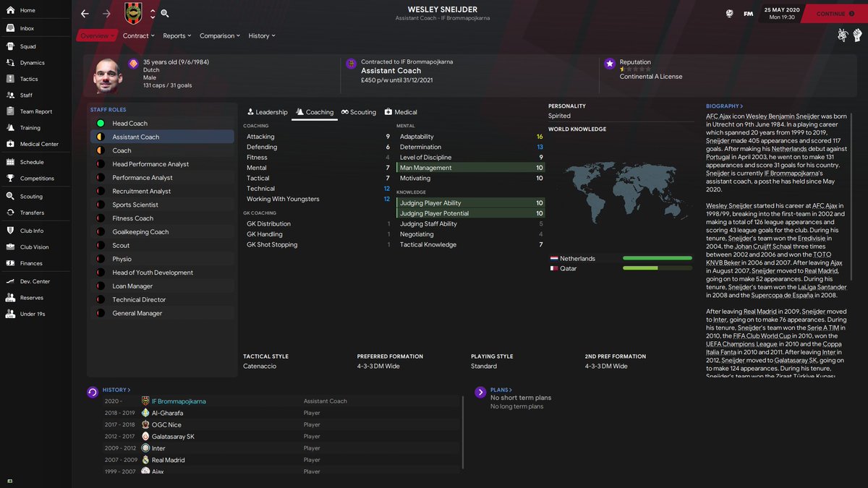This screenshot has width=868, height=488.
Task: Switch to the Scouting attributes tab
Action: pos(359,112)
